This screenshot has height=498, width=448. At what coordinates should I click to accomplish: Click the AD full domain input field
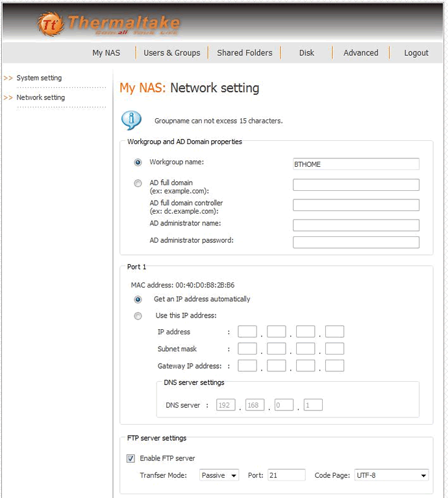click(x=356, y=185)
